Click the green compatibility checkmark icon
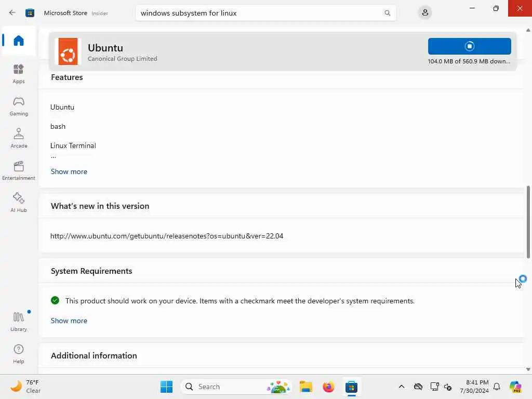 click(x=55, y=300)
